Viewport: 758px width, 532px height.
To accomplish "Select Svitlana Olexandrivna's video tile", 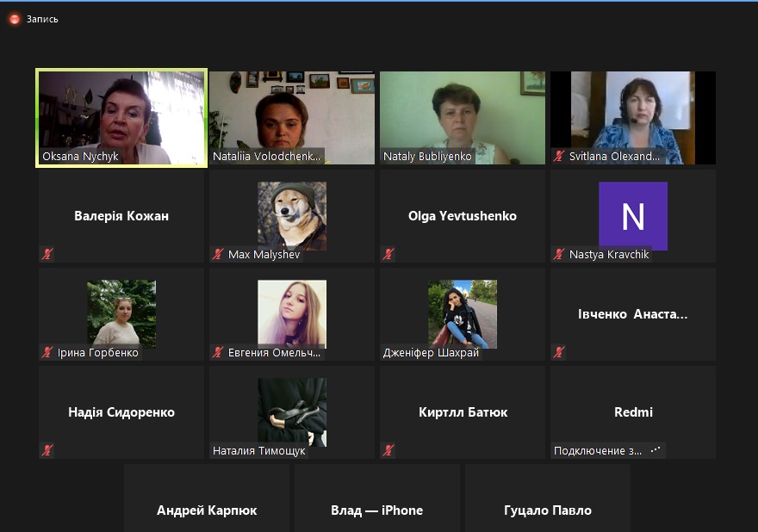I will tap(633, 118).
